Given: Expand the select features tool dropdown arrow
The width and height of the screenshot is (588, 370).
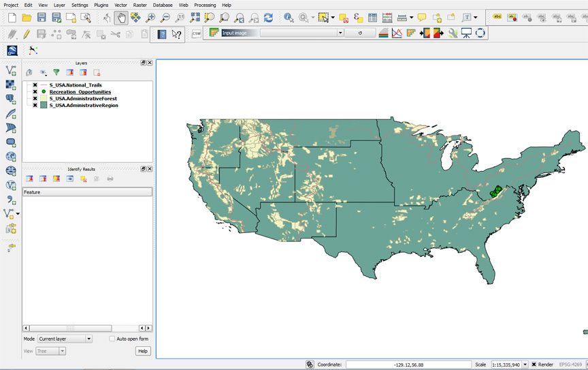Looking at the screenshot, I should point(333,18).
